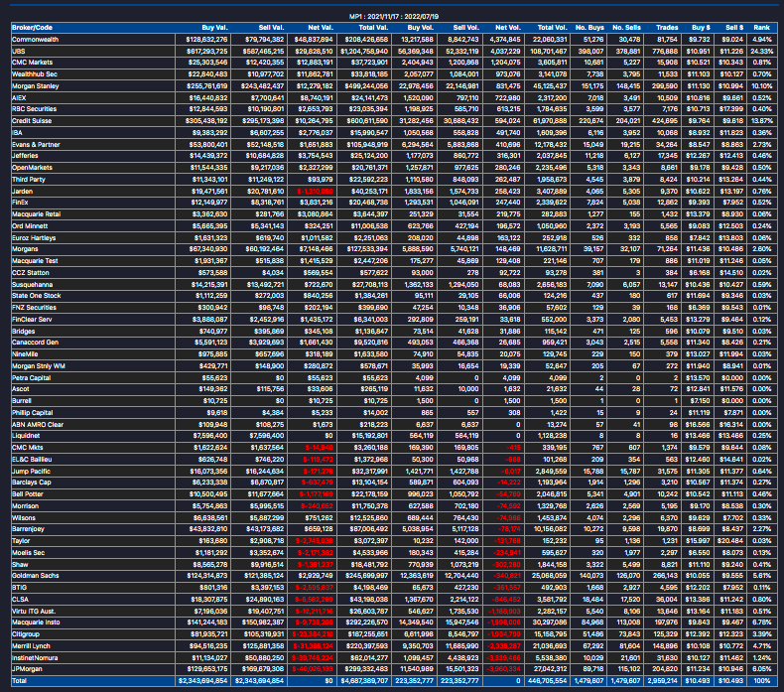Viewport: 784px width, 692px height.
Task: Select the Moelis Sec row
Action: tap(394, 553)
